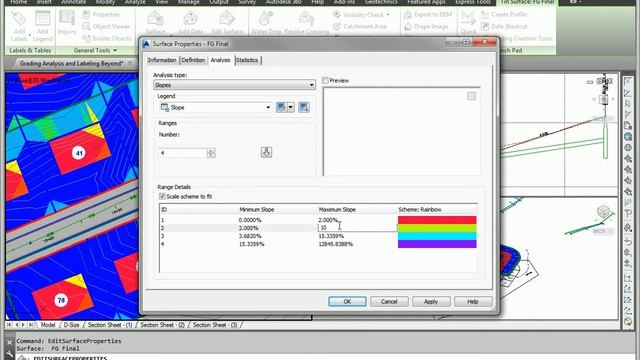Image resolution: width=640 pixels, height=360 pixels.
Task: Open the Information tab
Action: (162, 60)
